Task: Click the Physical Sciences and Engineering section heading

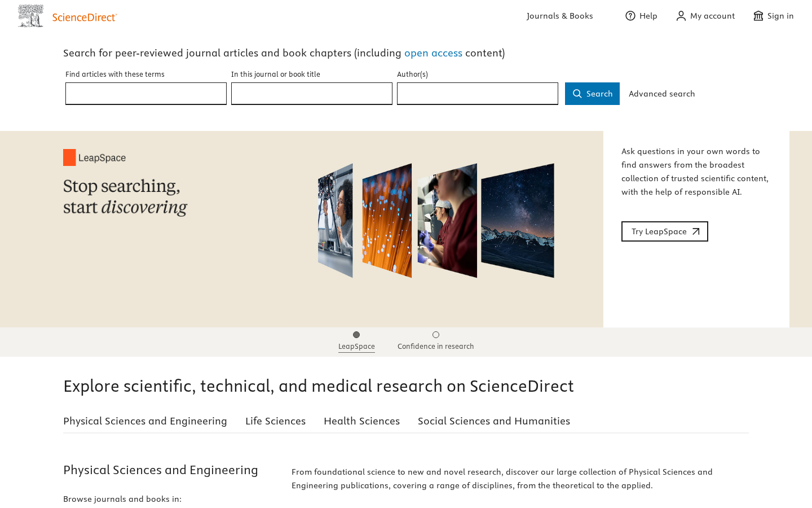Action: [161, 470]
